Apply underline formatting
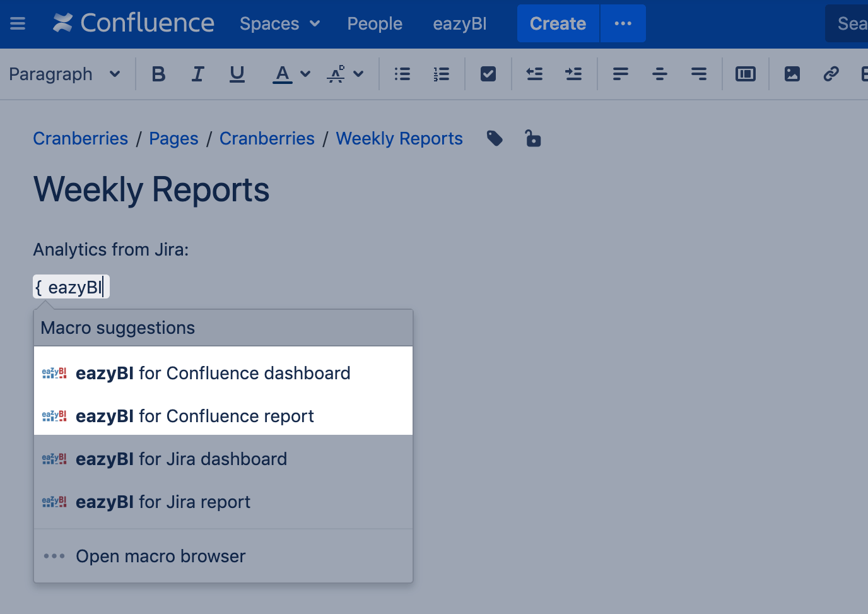 [237, 74]
